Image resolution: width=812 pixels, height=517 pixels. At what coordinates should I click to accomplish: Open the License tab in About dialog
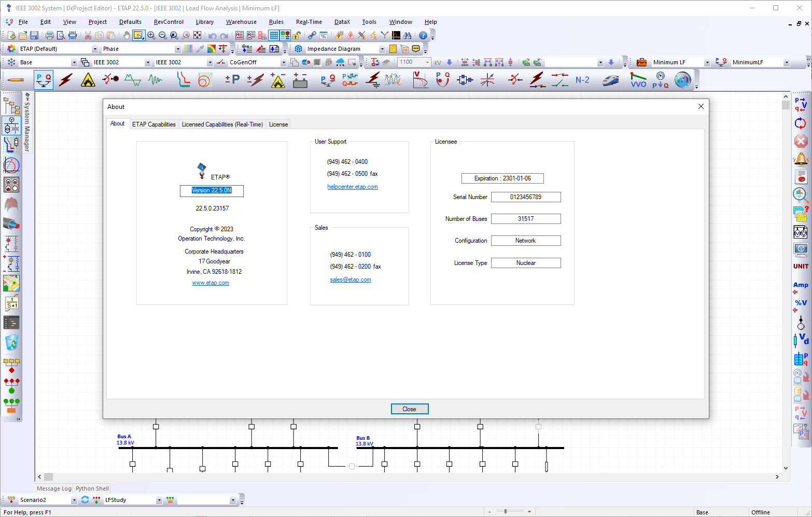coord(278,124)
